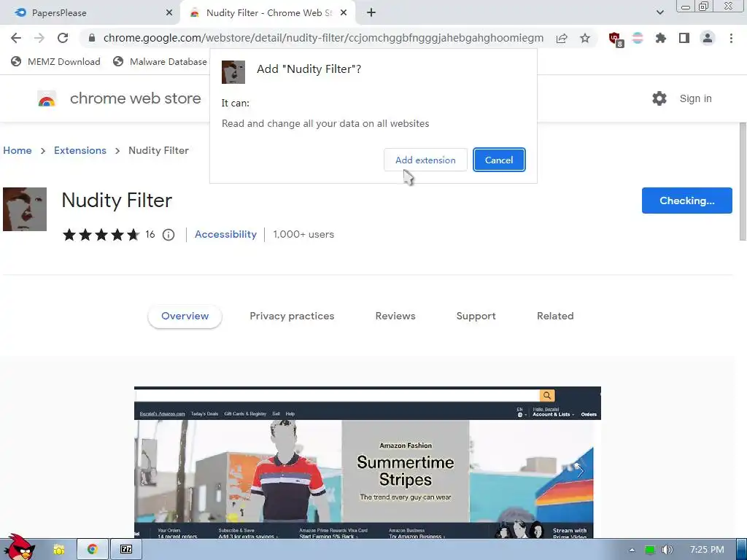The width and height of the screenshot is (747, 560).
Task: Switch to the Privacy practices tab
Action: tap(292, 316)
